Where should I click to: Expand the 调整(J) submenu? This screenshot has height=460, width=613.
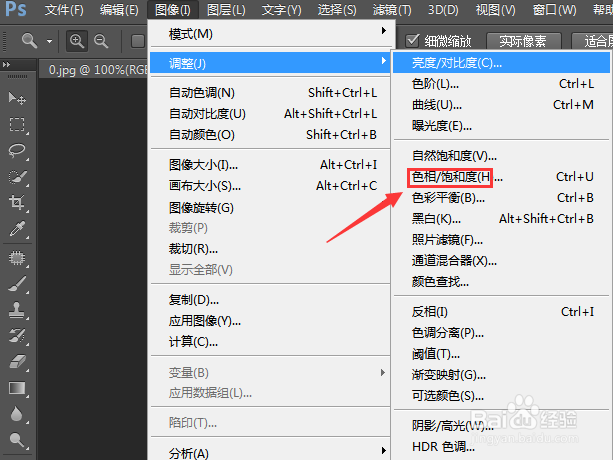pyautogui.click(x=271, y=63)
